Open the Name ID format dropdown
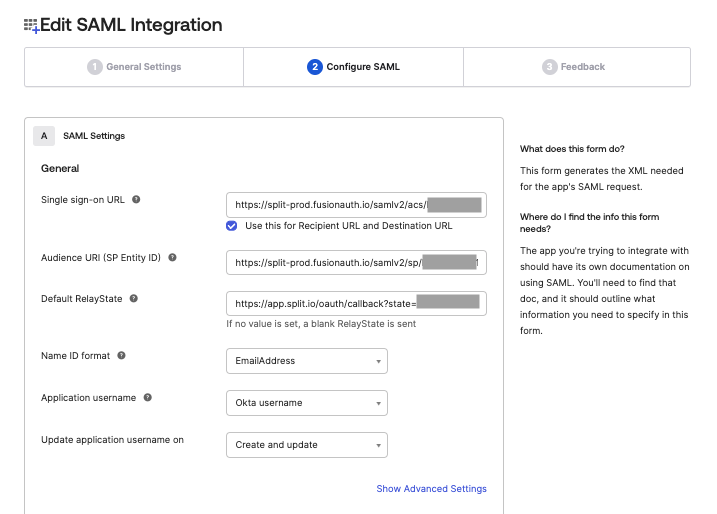 point(306,361)
